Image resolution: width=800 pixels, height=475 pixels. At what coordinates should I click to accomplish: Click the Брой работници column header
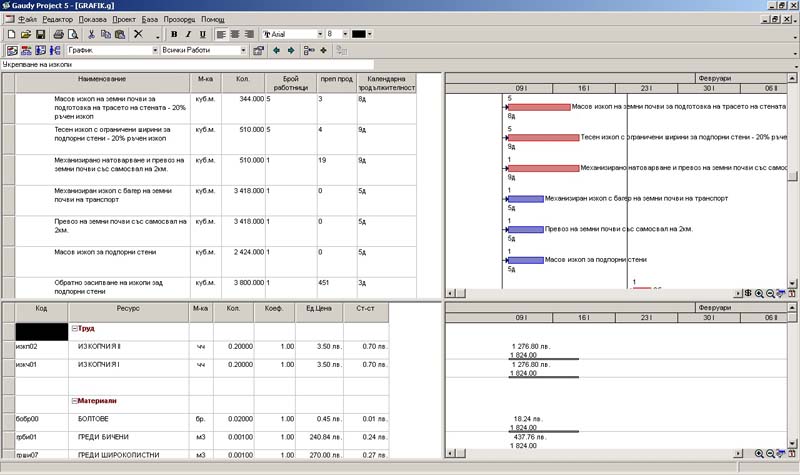(x=291, y=83)
